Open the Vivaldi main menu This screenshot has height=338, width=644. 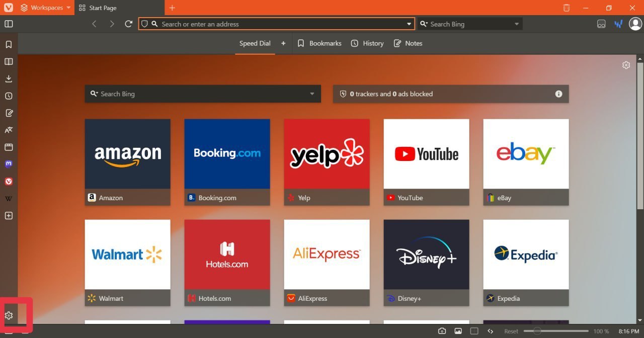point(8,8)
